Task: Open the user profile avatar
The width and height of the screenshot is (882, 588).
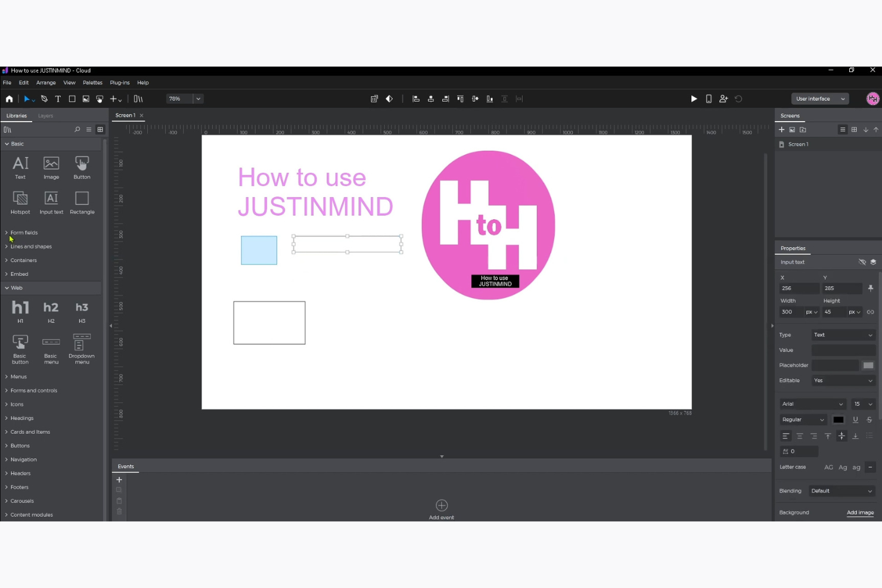Action: click(872, 99)
